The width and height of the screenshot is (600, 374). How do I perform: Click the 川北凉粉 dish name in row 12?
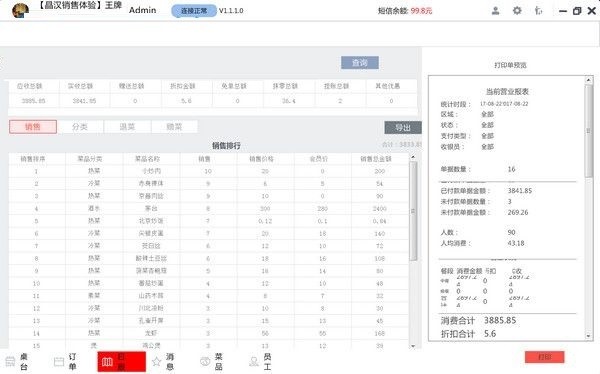pyautogui.click(x=151, y=309)
